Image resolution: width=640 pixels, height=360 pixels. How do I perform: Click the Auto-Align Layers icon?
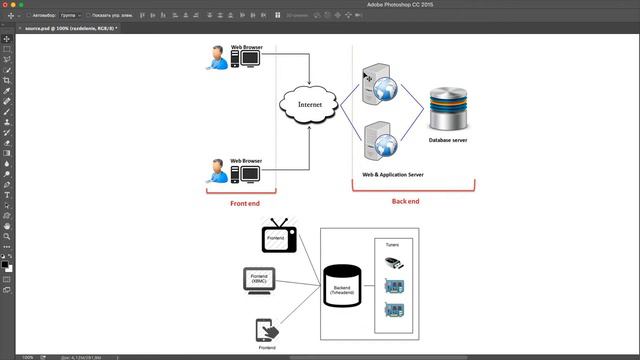pyautogui.click(x=278, y=15)
